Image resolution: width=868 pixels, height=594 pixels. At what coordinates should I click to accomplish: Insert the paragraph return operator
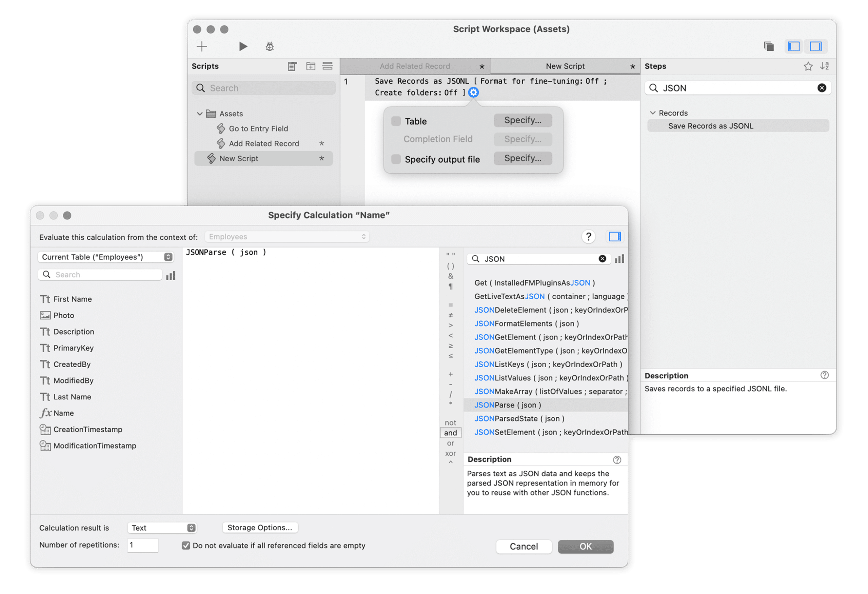pos(450,286)
